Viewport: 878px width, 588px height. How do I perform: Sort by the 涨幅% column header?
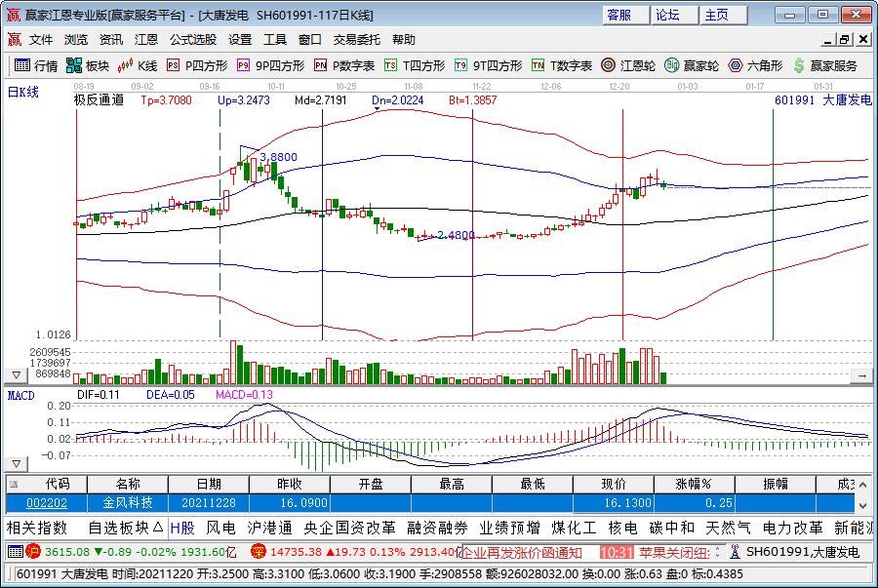[695, 484]
